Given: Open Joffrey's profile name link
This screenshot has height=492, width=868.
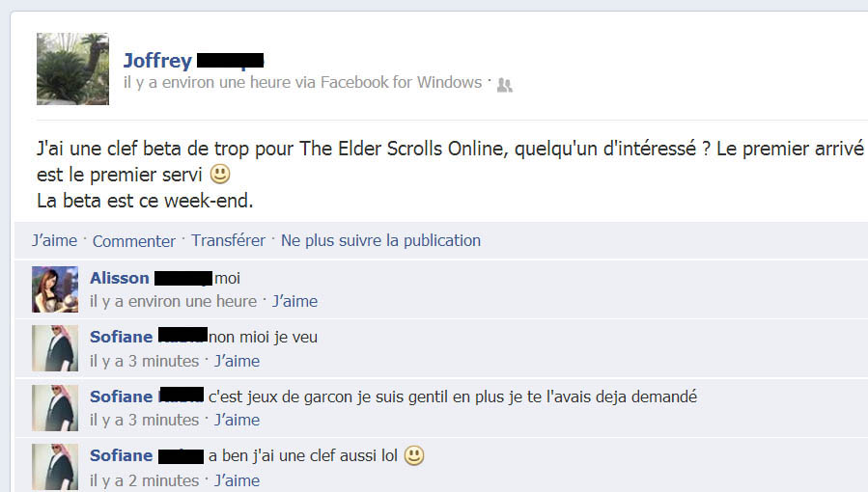Looking at the screenshot, I should point(193,60).
